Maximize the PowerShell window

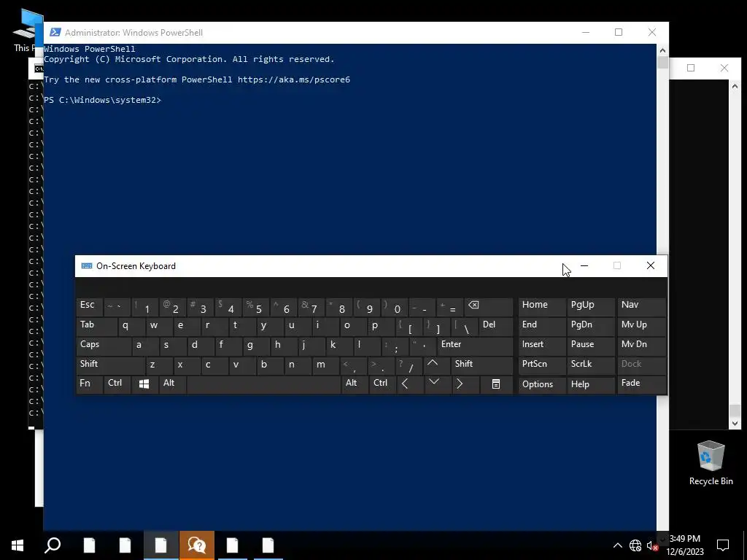[619, 32]
